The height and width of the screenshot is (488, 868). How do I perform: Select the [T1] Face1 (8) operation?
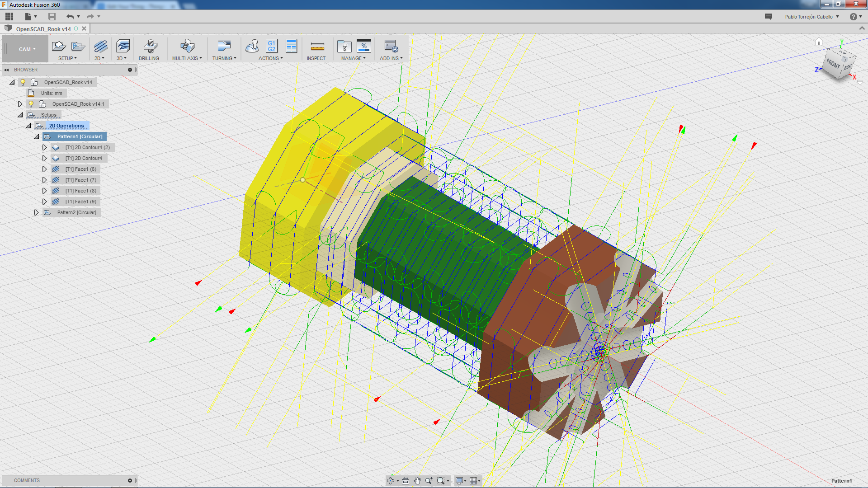click(x=80, y=191)
